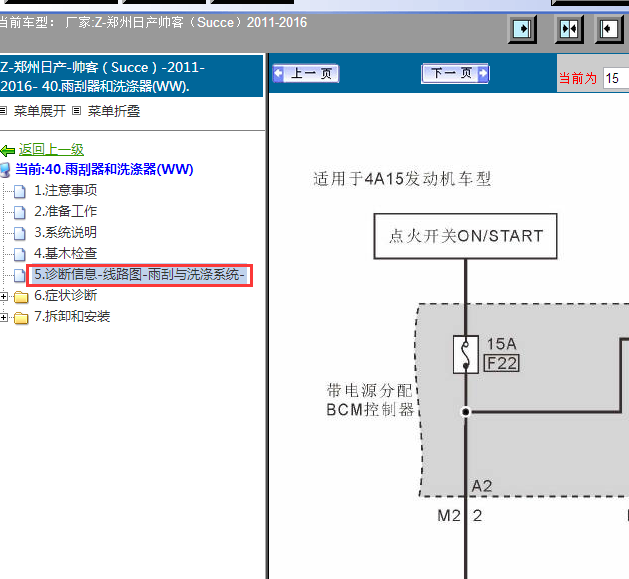Viewport: 629px width, 579px height.
Task: Click the expand-right panel arrow icon
Action: pyautogui.click(x=522, y=29)
